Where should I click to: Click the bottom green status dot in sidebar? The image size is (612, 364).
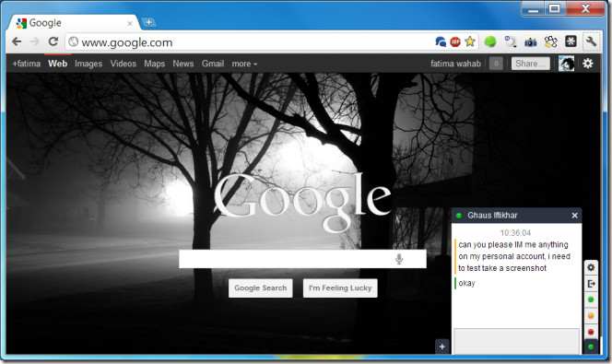pos(591,346)
